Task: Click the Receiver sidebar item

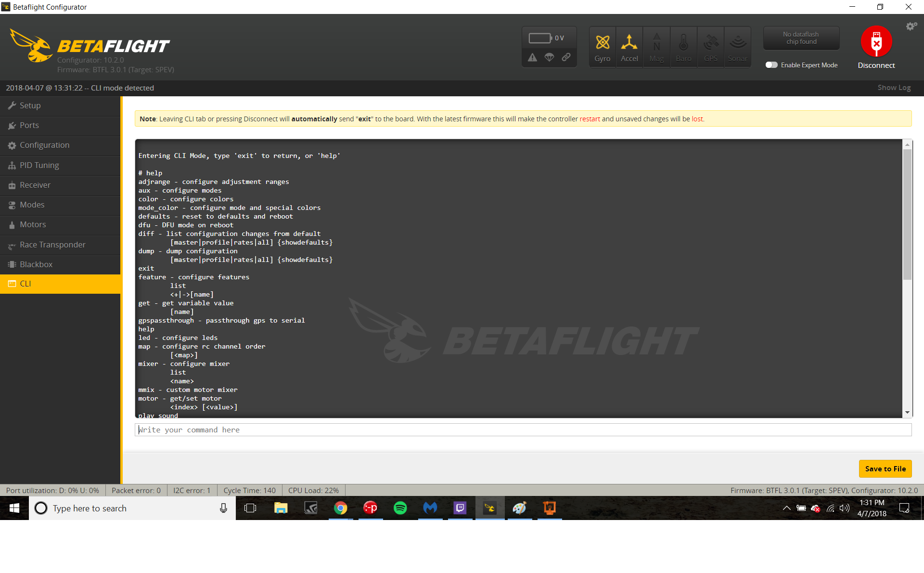Action: coord(35,184)
